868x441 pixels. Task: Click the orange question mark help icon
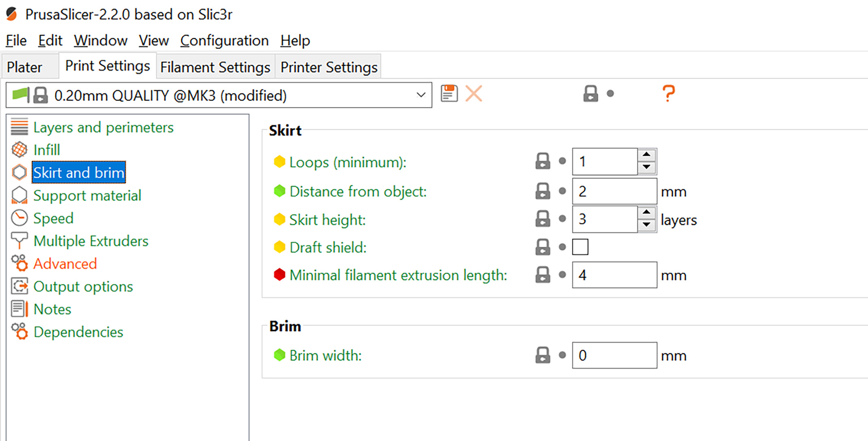[x=668, y=93]
